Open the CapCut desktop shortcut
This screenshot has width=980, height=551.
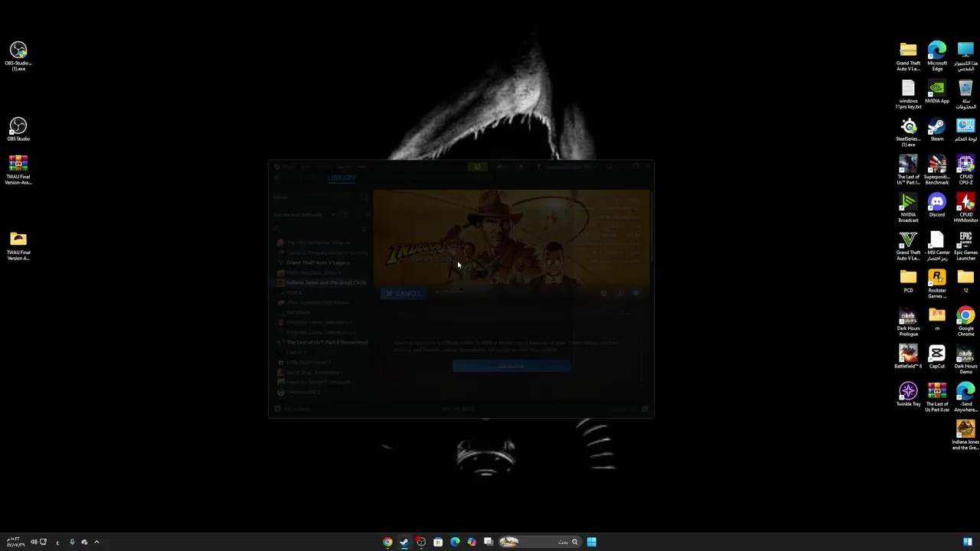pyautogui.click(x=937, y=357)
